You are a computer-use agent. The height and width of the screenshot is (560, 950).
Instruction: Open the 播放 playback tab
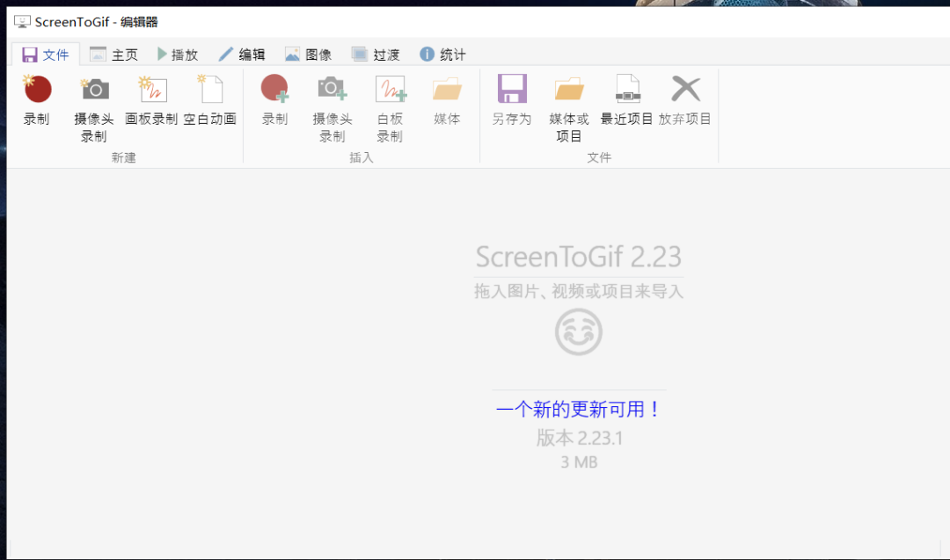pos(178,54)
